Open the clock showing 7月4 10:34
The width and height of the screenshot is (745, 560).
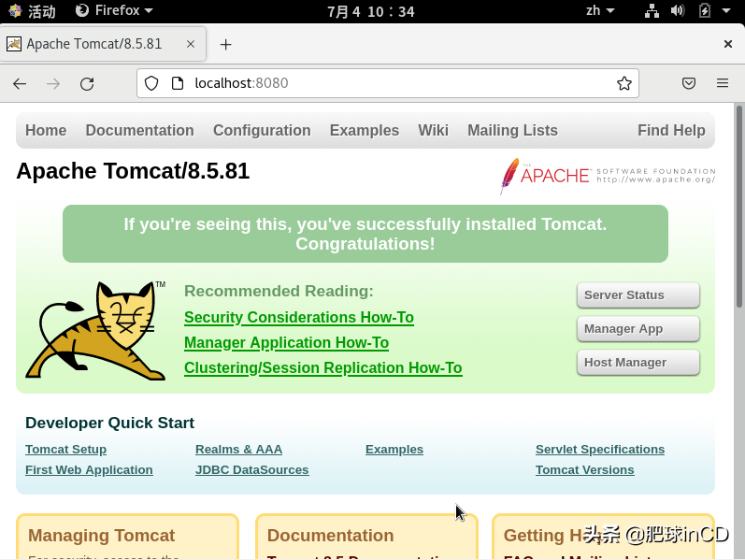coord(370,11)
